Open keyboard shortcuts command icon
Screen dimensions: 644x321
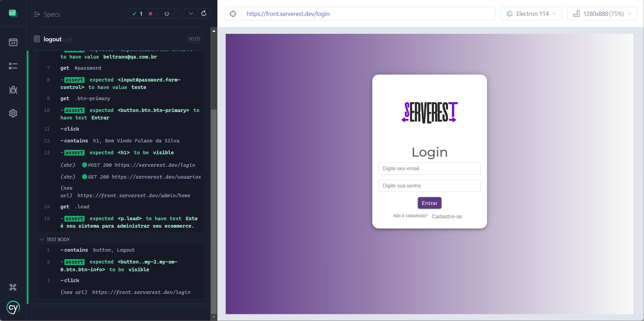pyautogui.click(x=13, y=287)
